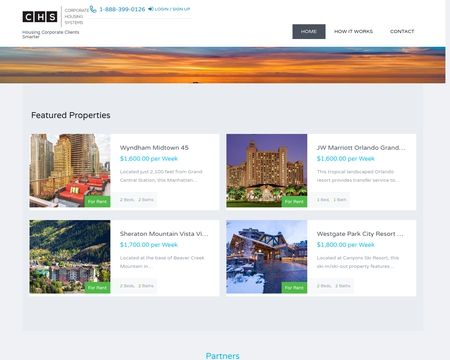Click beds and baths info on JW Marriott

click(332, 200)
